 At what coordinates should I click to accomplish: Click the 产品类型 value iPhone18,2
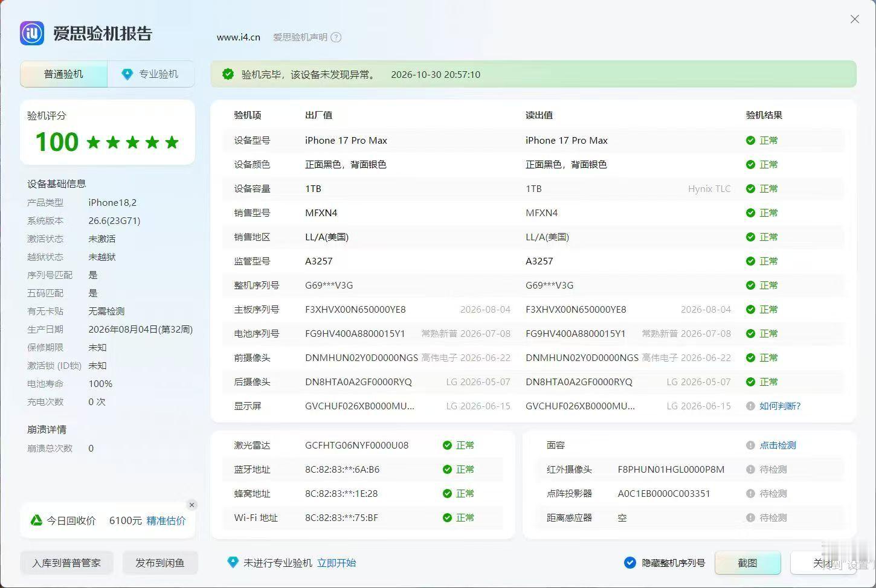click(x=112, y=203)
